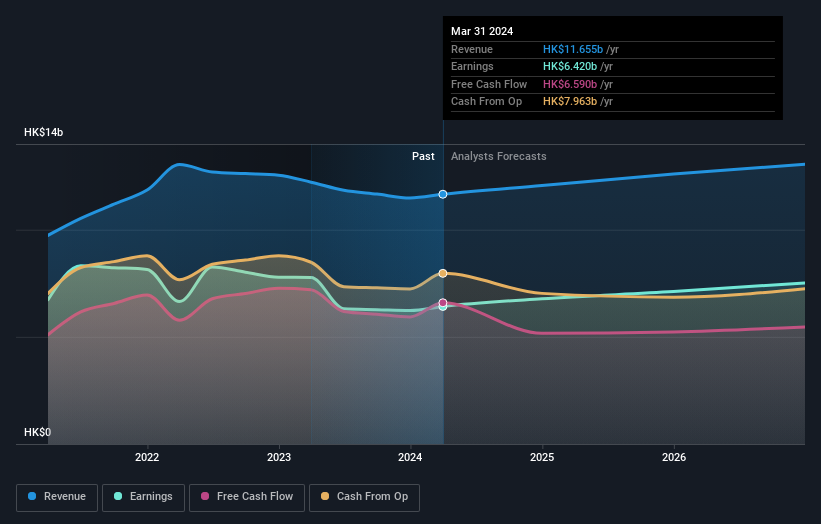This screenshot has width=821, height=524.
Task: Toggle the Cash From Op legend button
Action: [x=364, y=497]
